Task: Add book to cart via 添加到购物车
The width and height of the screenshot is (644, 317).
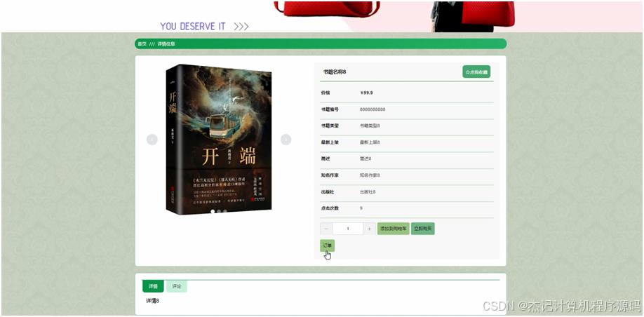Action: 394,229
